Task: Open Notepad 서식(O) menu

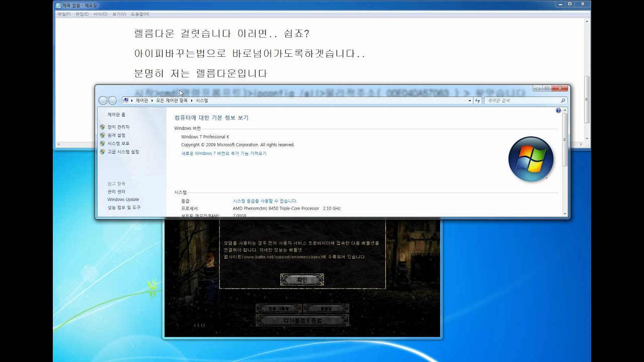Action: pyautogui.click(x=100, y=14)
